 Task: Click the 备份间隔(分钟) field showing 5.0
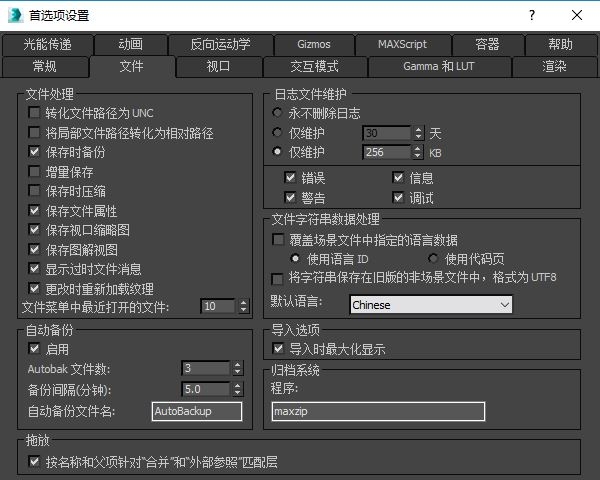206,389
